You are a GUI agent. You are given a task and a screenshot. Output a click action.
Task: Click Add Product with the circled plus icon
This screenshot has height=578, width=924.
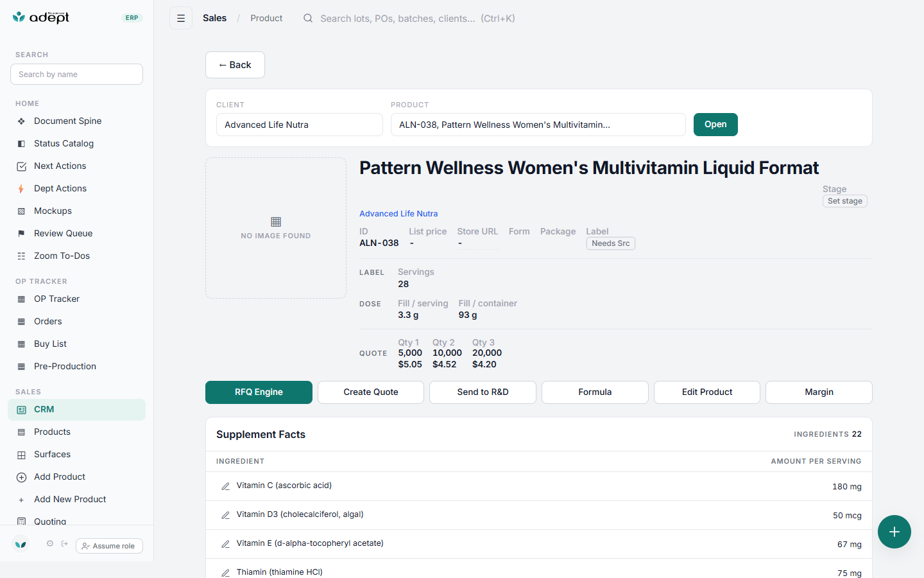pos(76,477)
